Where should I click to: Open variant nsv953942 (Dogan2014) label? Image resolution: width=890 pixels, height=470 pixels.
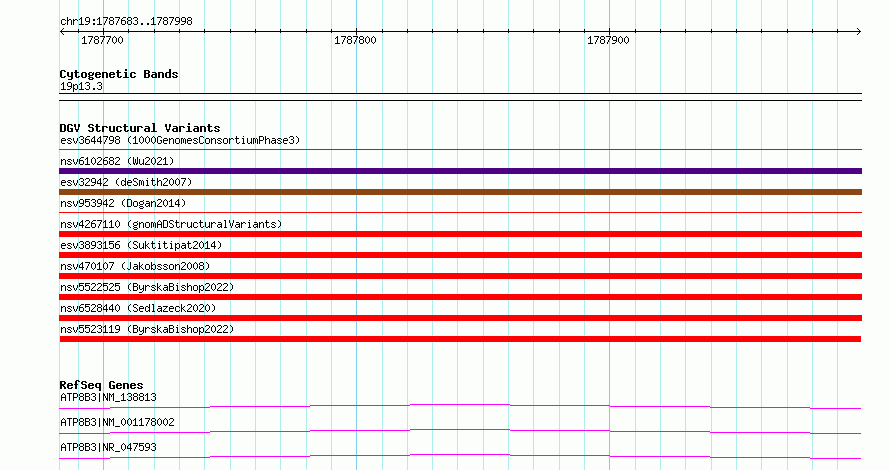click(123, 203)
